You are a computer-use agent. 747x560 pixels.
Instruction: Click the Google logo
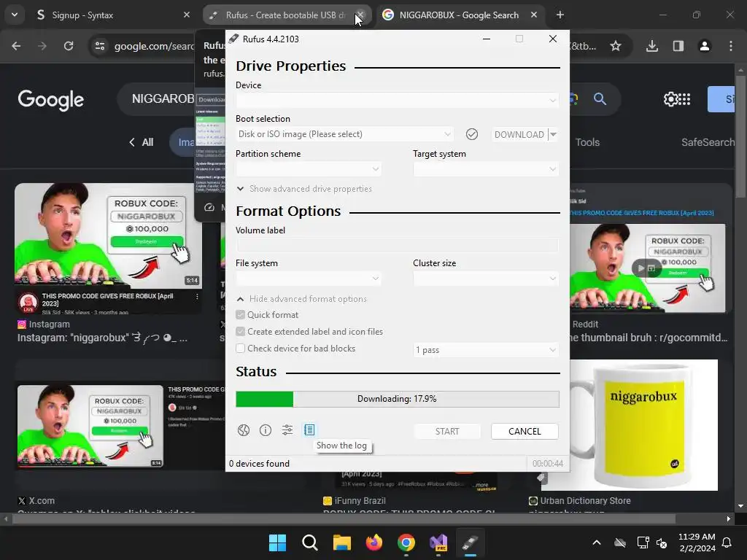[x=51, y=100]
